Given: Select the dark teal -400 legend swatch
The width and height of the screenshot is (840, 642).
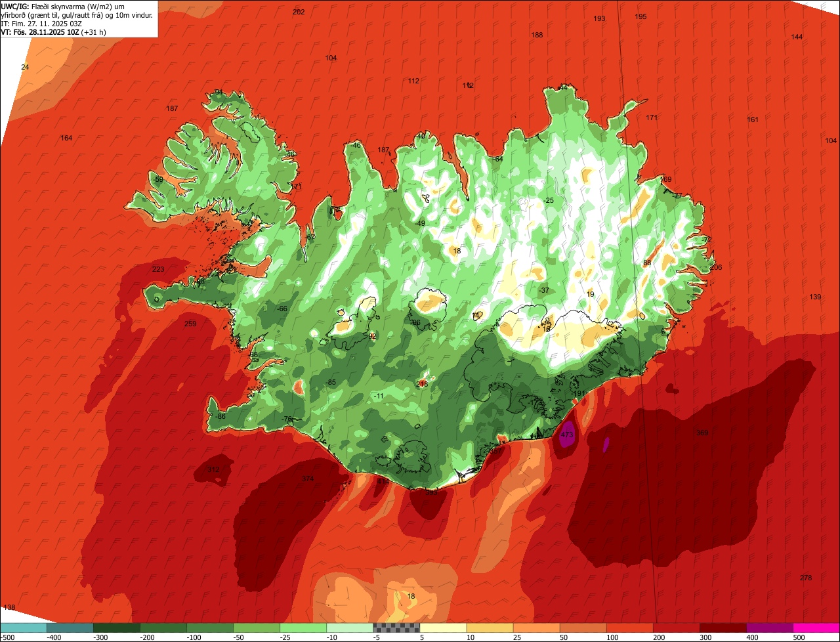Looking at the screenshot, I should pyautogui.click(x=70, y=628).
